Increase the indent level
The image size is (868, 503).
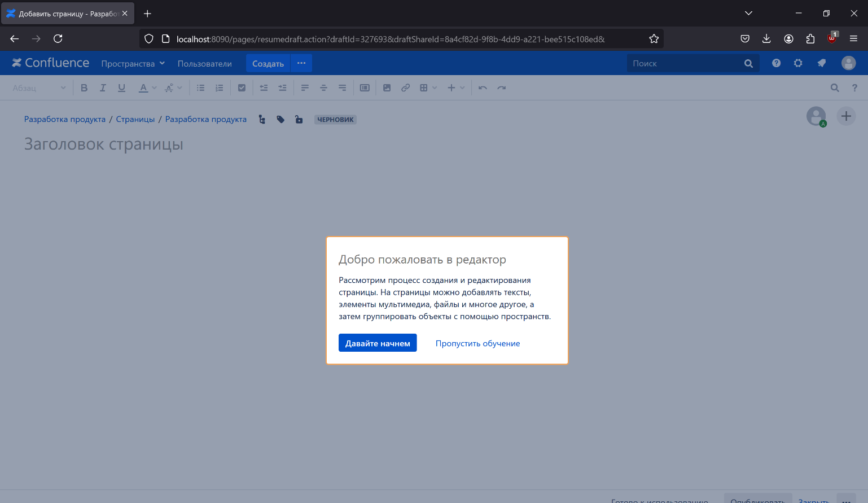(282, 88)
